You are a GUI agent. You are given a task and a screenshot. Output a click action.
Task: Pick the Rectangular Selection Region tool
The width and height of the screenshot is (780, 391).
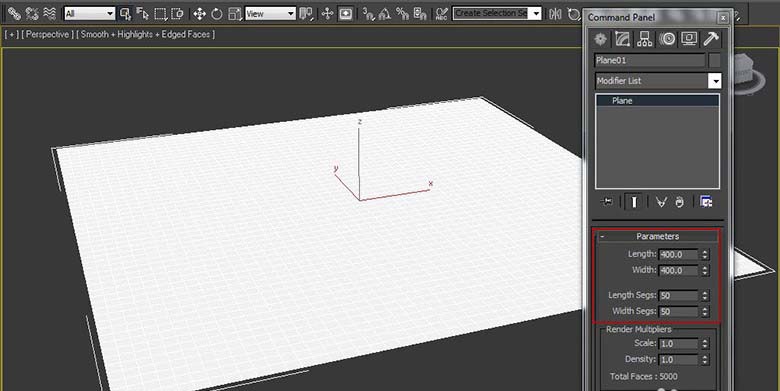(160, 14)
